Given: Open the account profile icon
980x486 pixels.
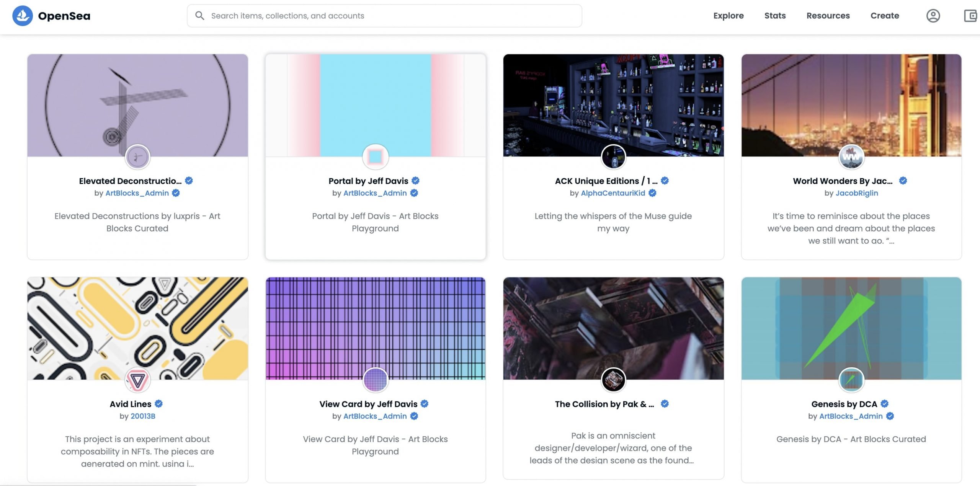Looking at the screenshot, I should (x=933, y=16).
